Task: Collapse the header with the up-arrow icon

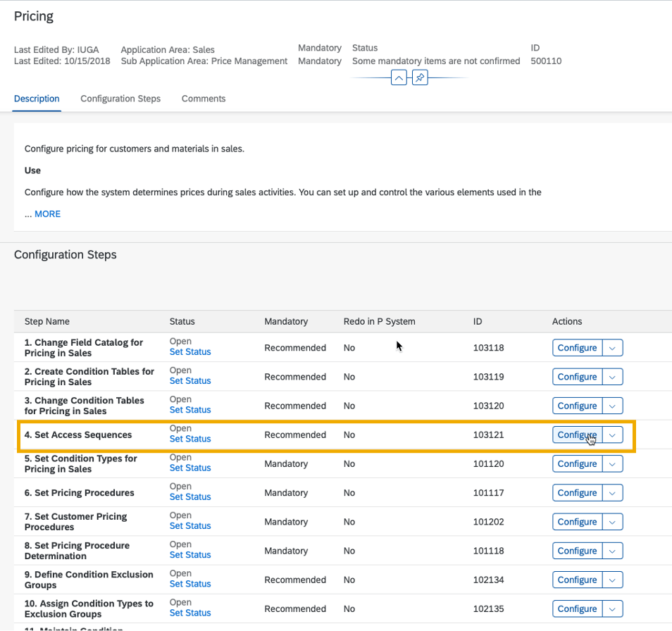Action: coord(399,78)
